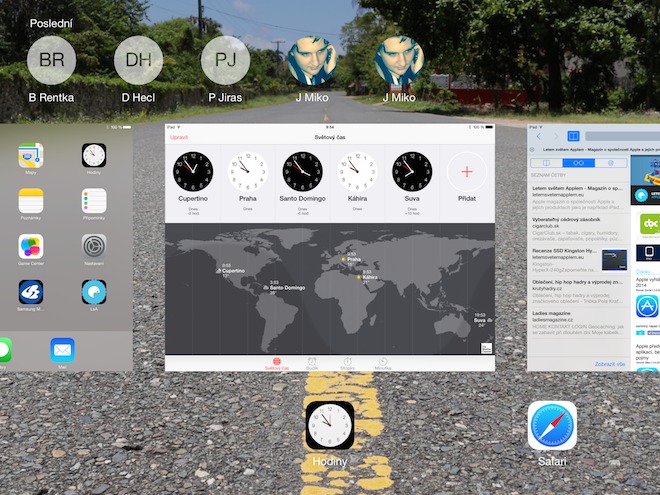This screenshot has height=495, width=660.
Task: Open the Minutka timer tab
Action: [381, 363]
